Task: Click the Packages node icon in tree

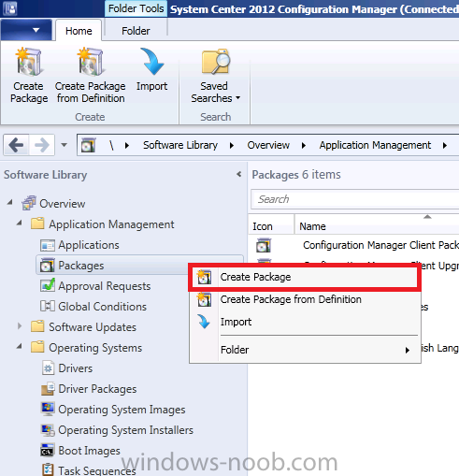Action: pos(48,266)
